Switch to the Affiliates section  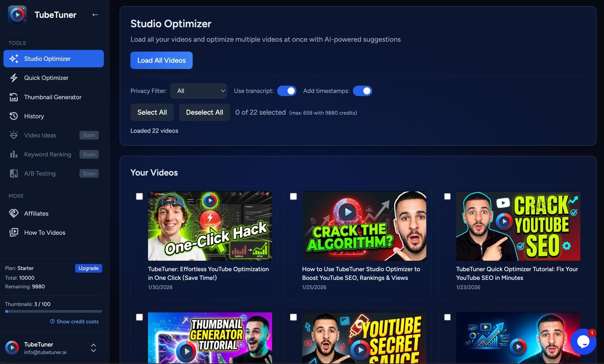coord(36,213)
